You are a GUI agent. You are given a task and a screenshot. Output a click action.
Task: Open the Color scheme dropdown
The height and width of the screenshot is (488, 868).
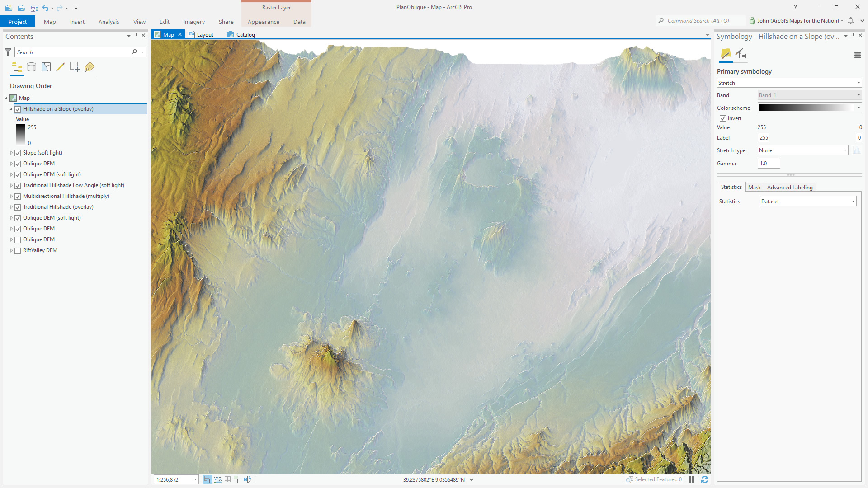coord(858,108)
